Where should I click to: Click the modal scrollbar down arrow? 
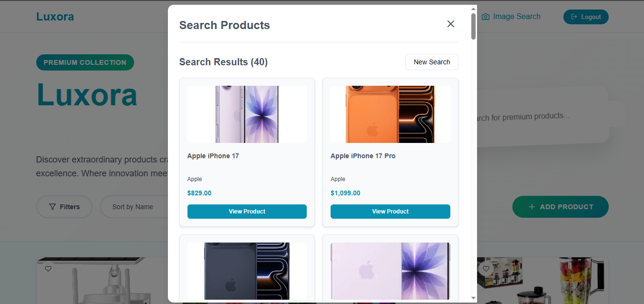tap(473, 298)
